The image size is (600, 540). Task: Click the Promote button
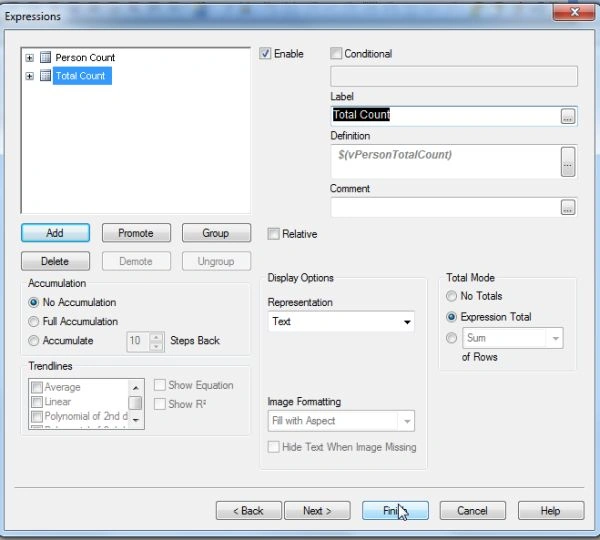click(x=136, y=233)
